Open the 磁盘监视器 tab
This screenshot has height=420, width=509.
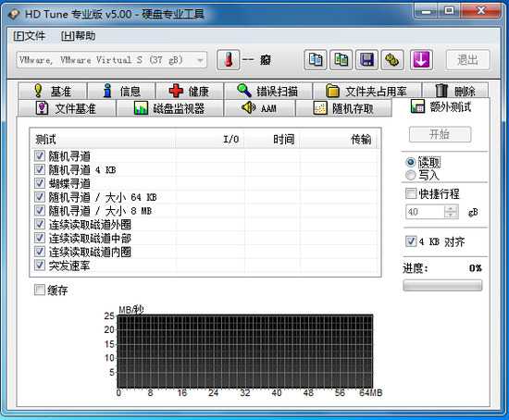pos(169,108)
